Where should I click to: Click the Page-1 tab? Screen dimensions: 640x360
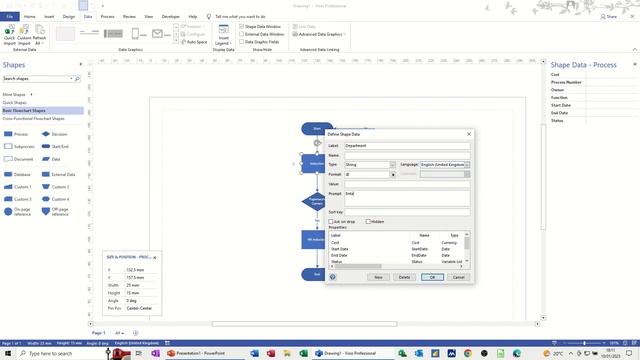click(98, 333)
